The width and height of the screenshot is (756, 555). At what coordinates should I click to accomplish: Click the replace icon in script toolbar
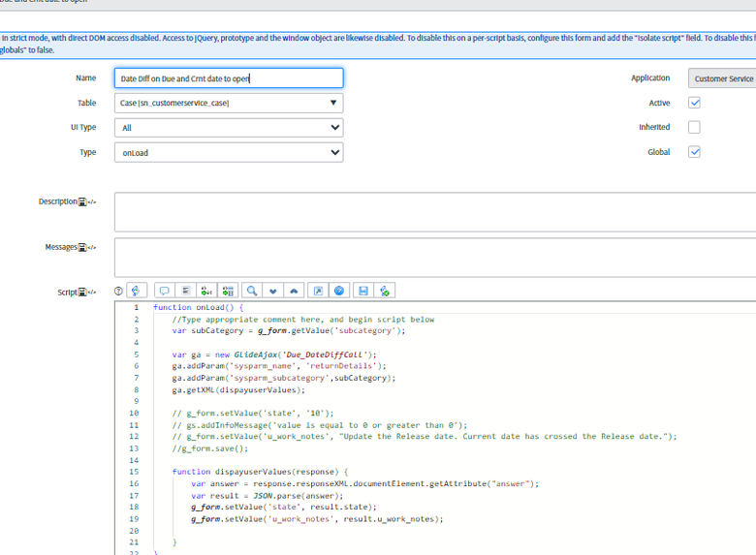206,291
